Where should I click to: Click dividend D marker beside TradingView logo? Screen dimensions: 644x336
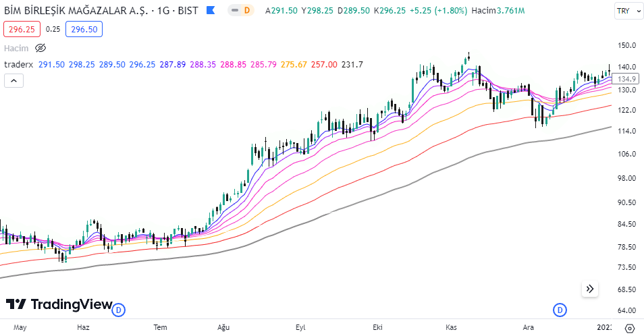pos(119,310)
